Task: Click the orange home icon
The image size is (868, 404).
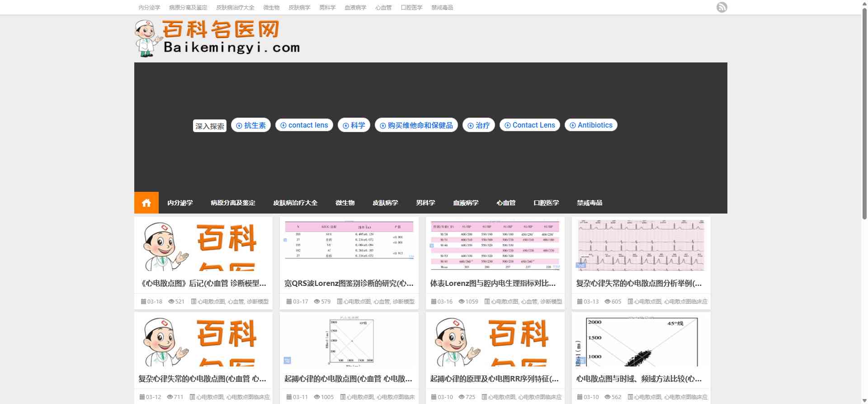Action: pyautogui.click(x=146, y=203)
